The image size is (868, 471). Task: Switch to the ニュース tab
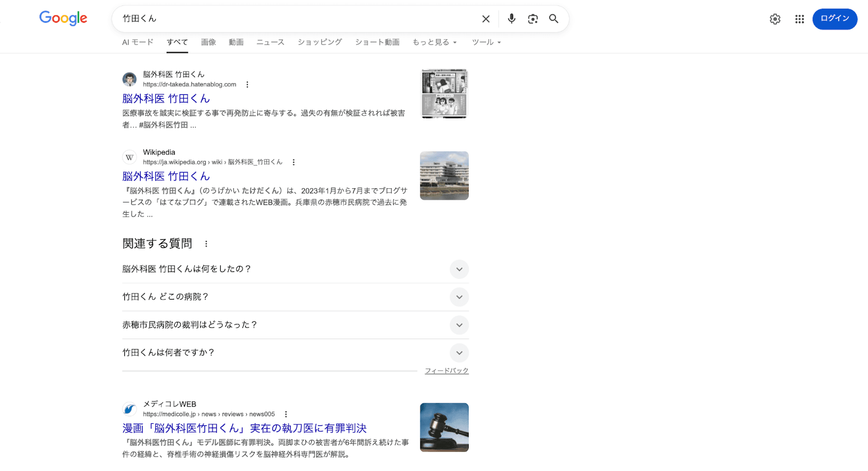(x=270, y=42)
